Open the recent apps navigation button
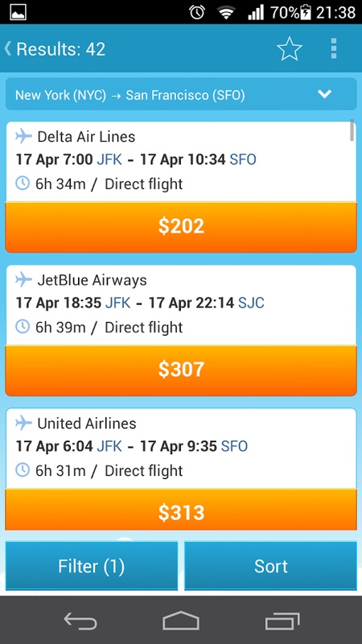Image resolution: width=362 pixels, height=644 pixels. pyautogui.click(x=282, y=621)
